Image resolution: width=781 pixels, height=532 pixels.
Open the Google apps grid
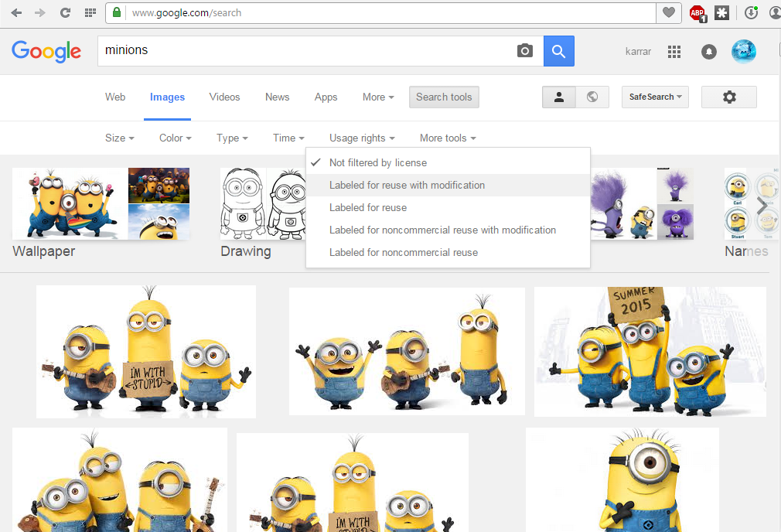(674, 51)
